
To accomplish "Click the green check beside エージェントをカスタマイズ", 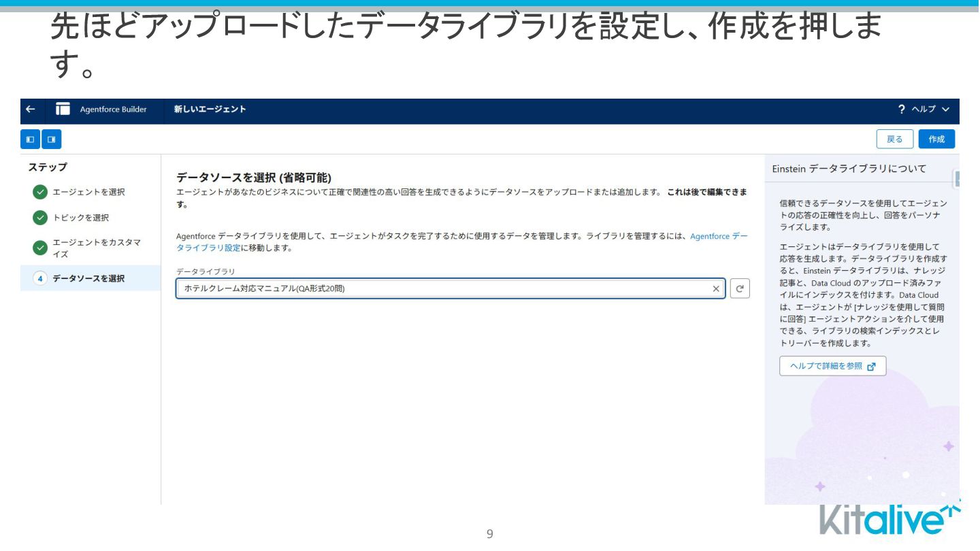I will (x=40, y=248).
